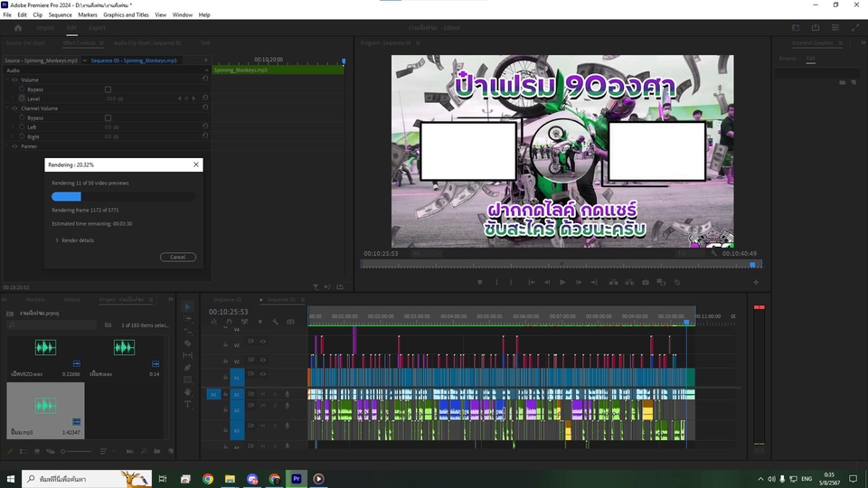Image resolution: width=868 pixels, height=488 pixels.
Task: Select the Track Select Forward tool
Action: [188, 319]
